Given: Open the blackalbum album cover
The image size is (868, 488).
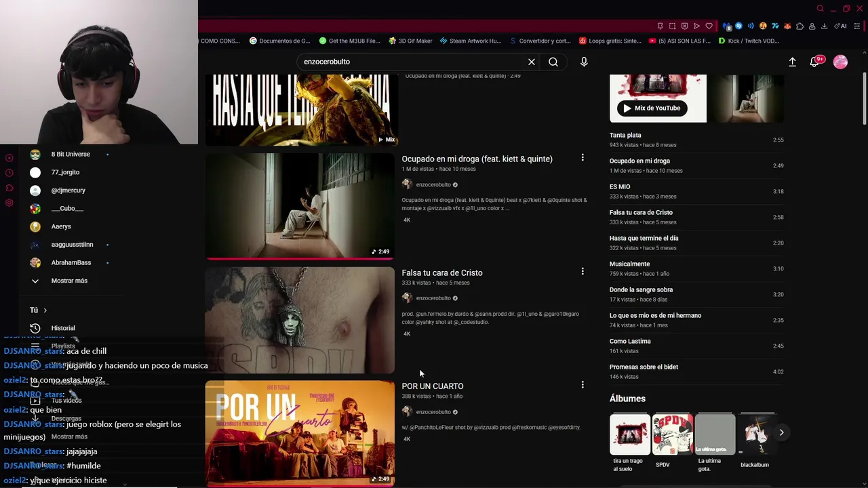Looking at the screenshot, I should pyautogui.click(x=757, y=434).
